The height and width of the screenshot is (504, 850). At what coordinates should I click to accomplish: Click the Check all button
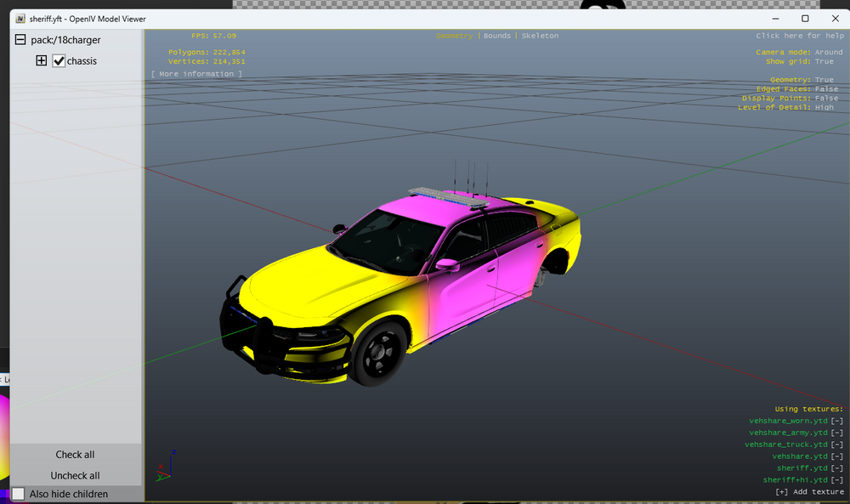76,455
